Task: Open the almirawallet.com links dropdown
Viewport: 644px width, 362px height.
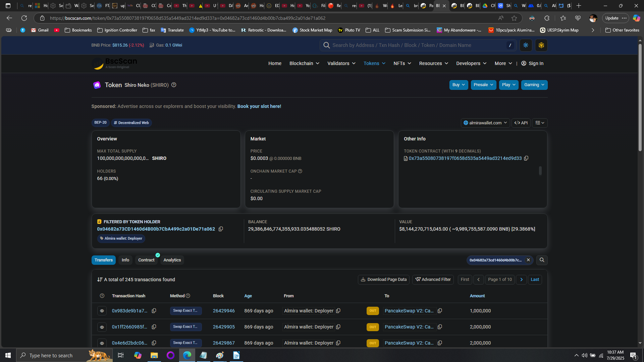Action: pyautogui.click(x=485, y=123)
